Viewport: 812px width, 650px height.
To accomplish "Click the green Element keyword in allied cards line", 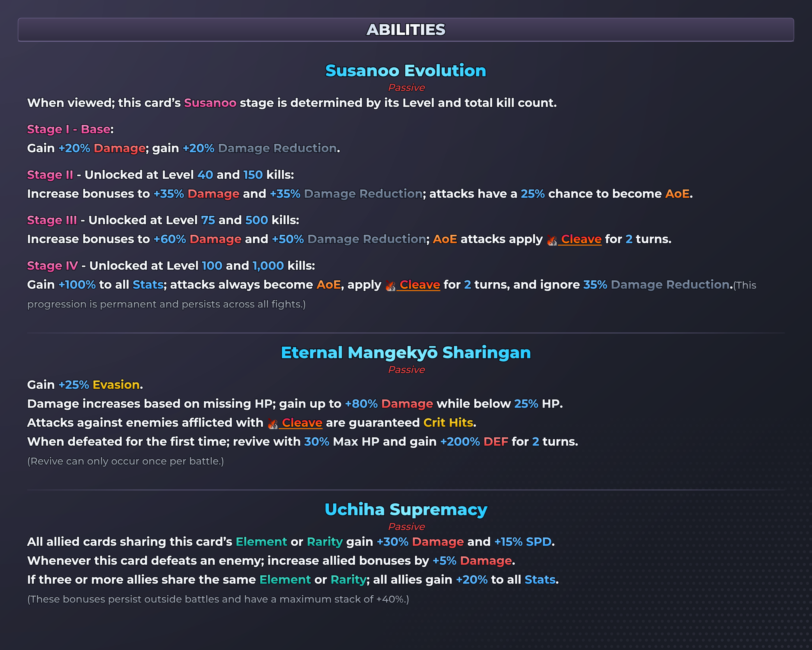I will [261, 542].
